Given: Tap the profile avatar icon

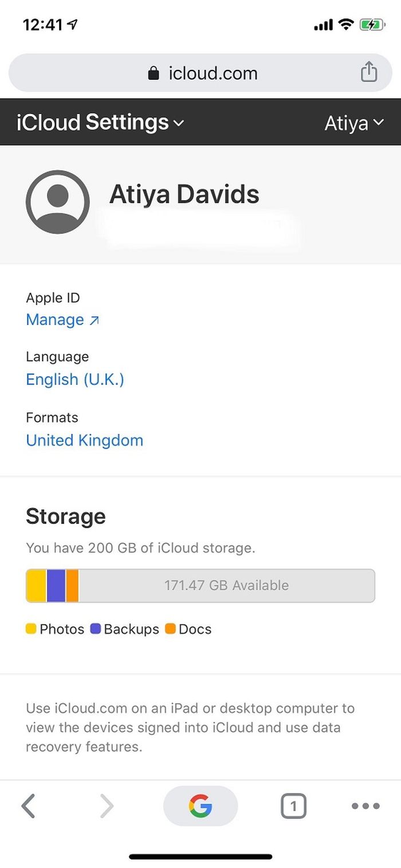Looking at the screenshot, I should point(57,202).
